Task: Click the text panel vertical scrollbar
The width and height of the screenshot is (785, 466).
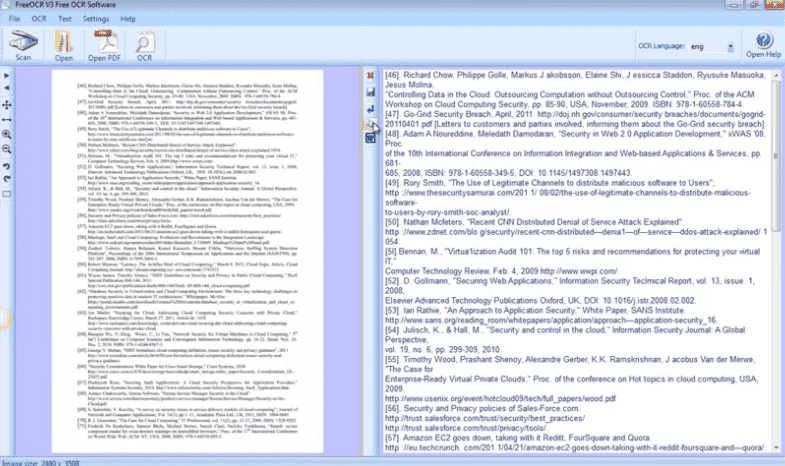Action: pos(776,155)
